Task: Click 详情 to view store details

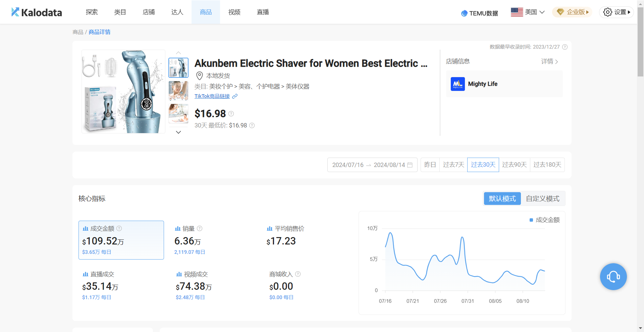Action: 549,61
